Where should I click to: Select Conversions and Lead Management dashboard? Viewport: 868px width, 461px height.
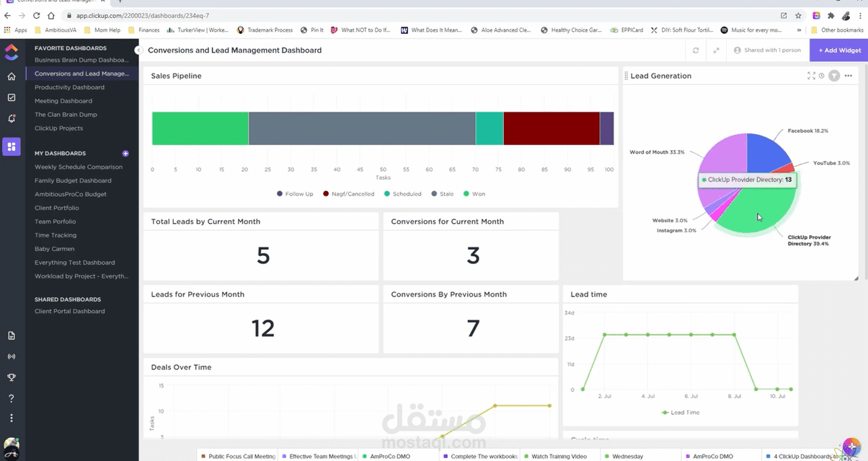click(x=81, y=74)
